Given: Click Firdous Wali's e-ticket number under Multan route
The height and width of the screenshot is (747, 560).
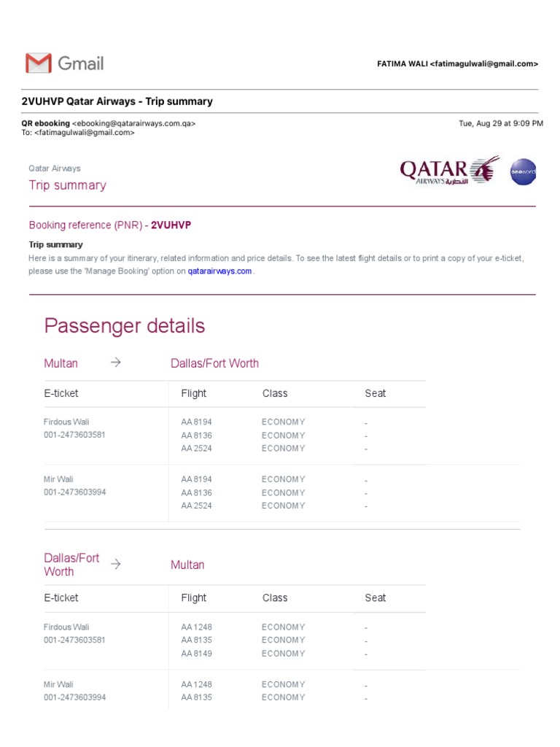Looking at the screenshot, I should (75, 436).
